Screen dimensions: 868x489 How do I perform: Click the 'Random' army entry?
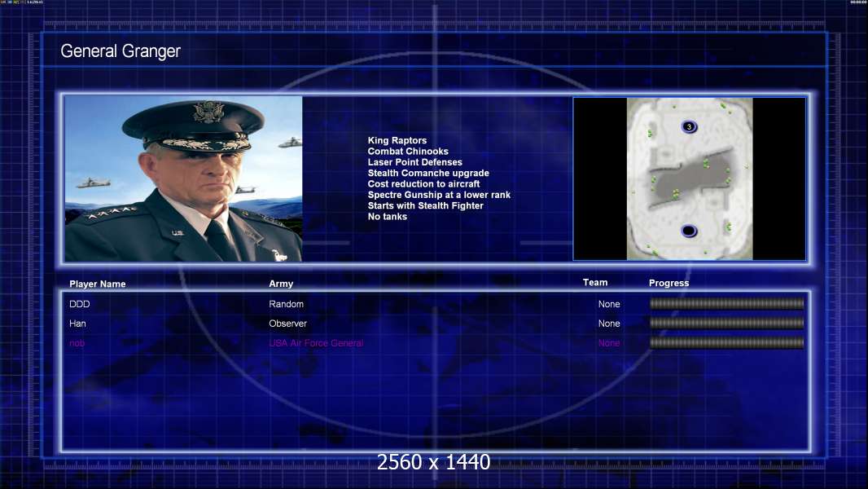tap(286, 304)
